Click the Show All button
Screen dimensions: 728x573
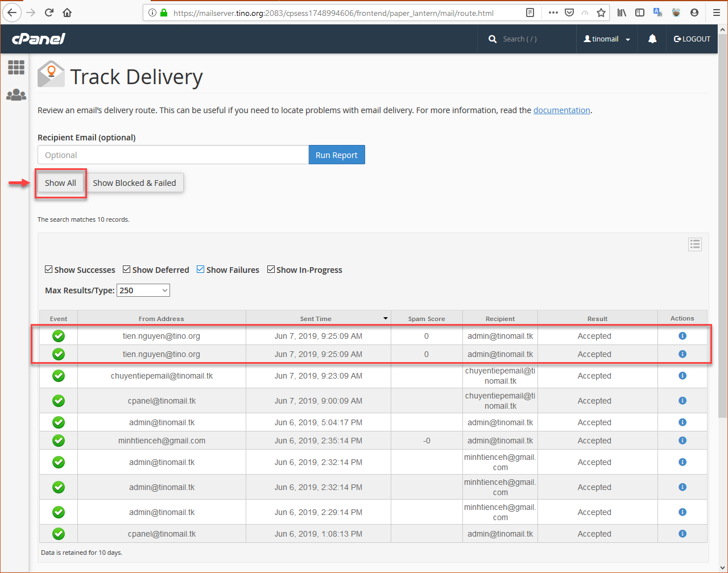60,183
